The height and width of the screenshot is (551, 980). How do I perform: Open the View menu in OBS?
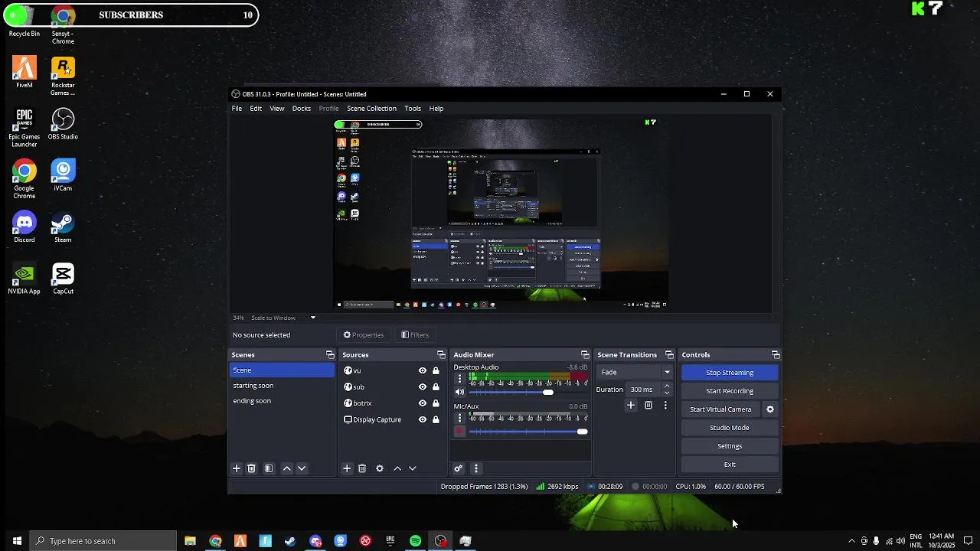coord(277,109)
